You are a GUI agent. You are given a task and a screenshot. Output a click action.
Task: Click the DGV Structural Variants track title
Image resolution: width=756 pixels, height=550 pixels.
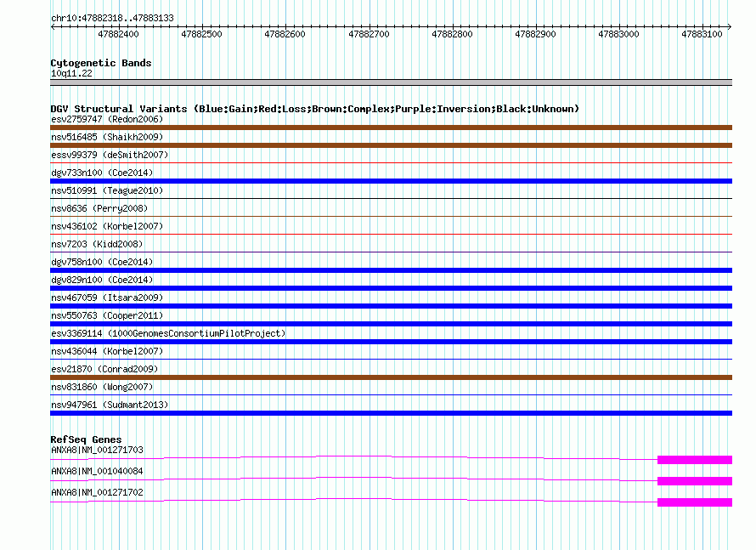click(x=314, y=109)
